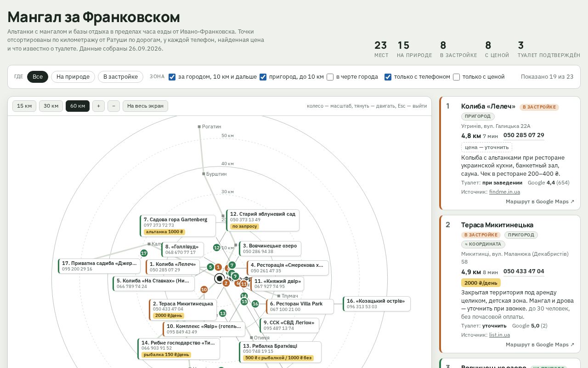Select the 'Все' filter pill
This screenshot has height=368, width=588.
click(x=38, y=77)
